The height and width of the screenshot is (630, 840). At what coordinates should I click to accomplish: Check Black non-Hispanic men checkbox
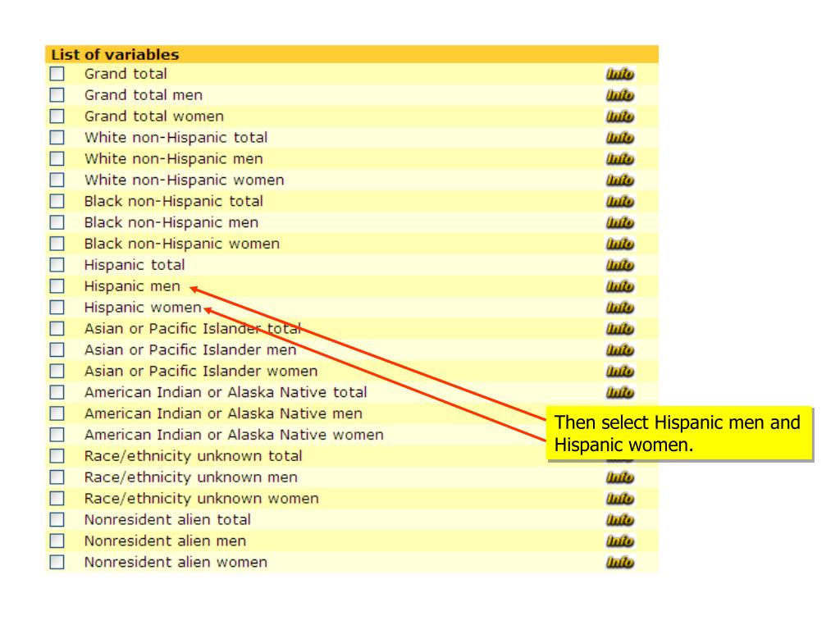pos(57,222)
